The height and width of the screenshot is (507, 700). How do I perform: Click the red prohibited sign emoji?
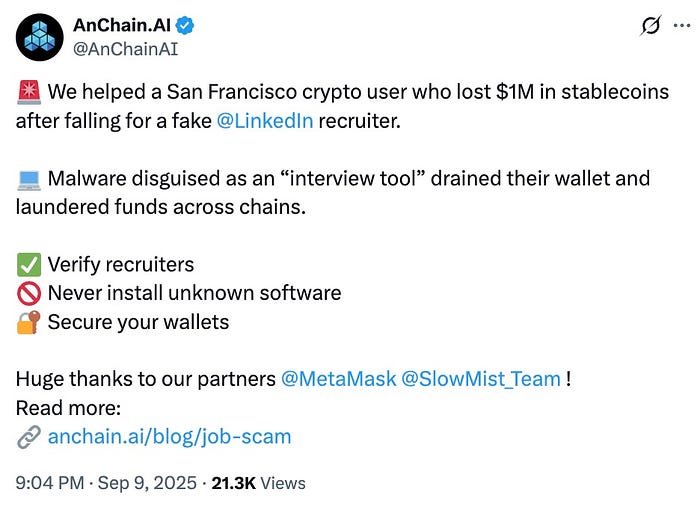tap(28, 294)
